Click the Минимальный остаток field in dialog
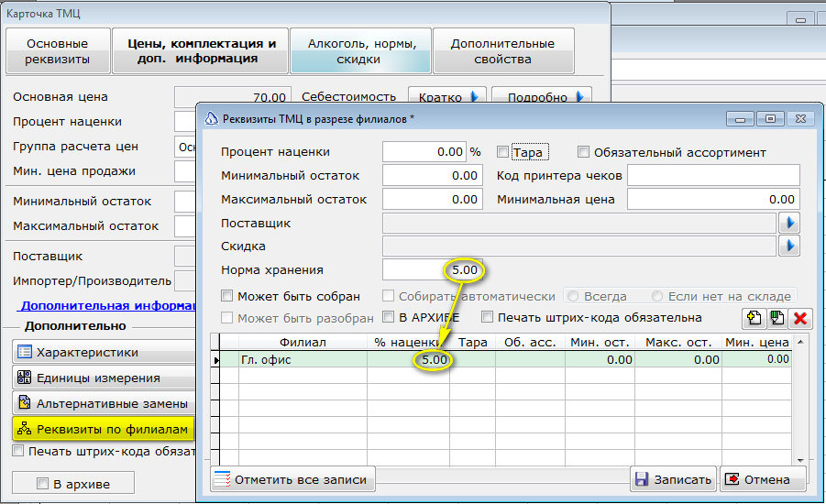Viewport: 826px width, 504px height. click(433, 175)
